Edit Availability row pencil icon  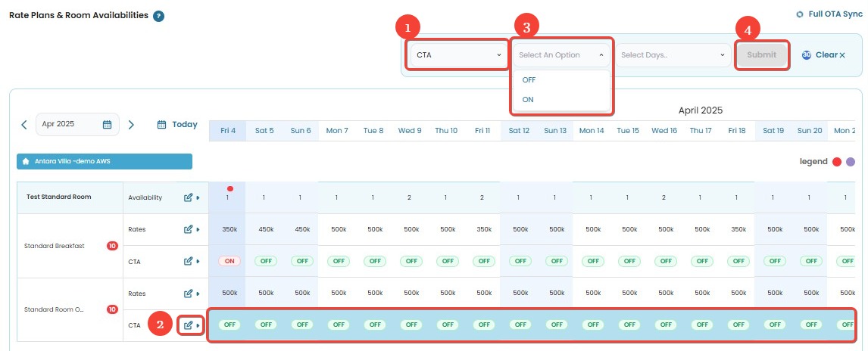pos(188,197)
